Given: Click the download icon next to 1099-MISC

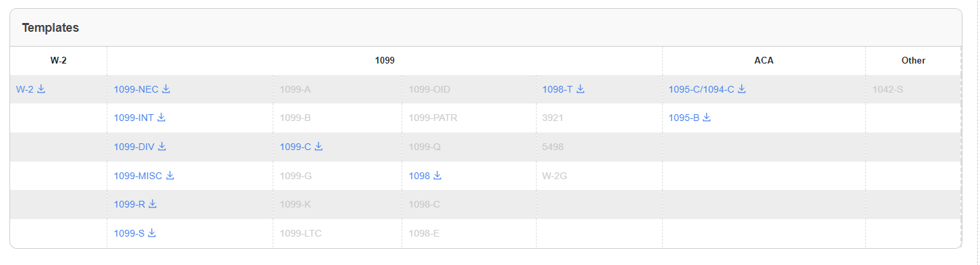Looking at the screenshot, I should tap(170, 175).
